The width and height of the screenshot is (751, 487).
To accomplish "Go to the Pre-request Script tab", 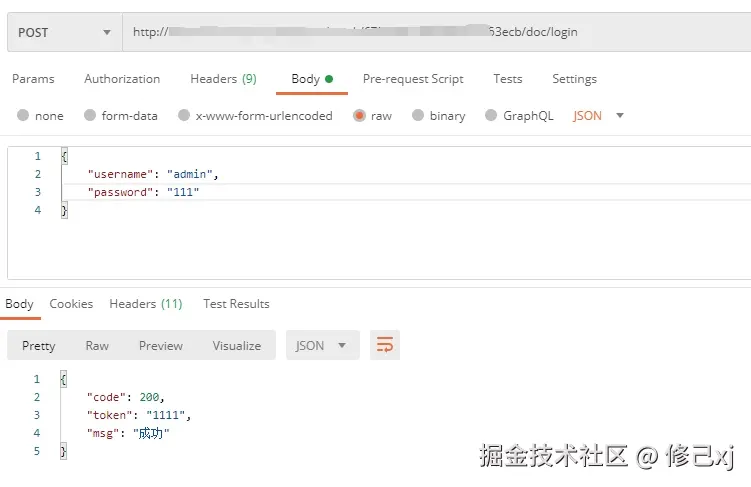I will click(413, 79).
